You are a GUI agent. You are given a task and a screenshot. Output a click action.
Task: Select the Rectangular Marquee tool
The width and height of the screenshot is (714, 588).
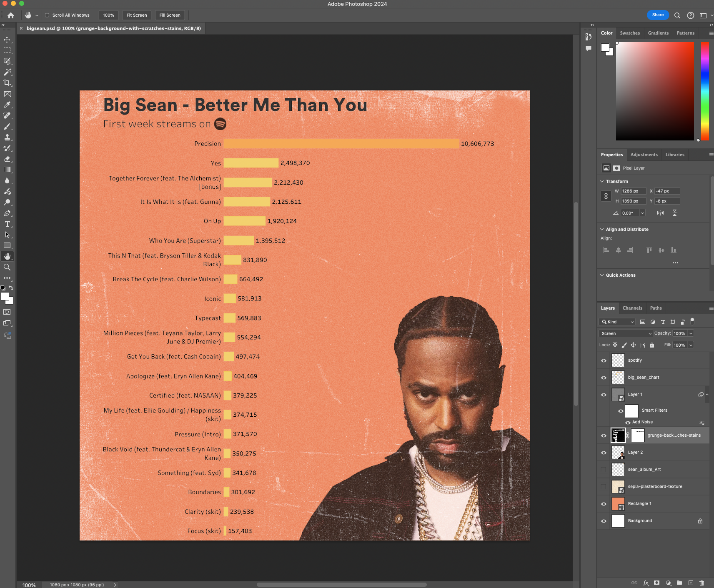pos(7,50)
